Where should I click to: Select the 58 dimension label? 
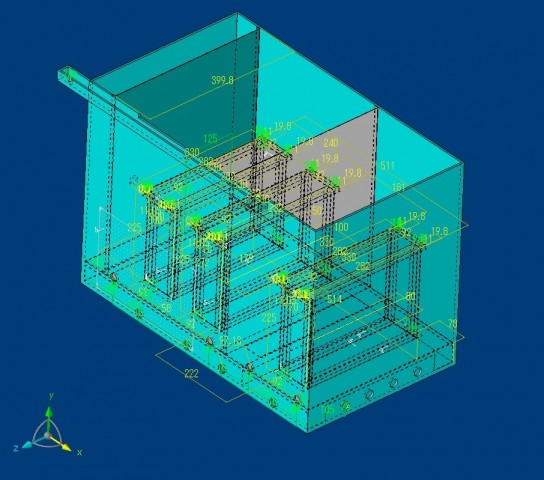166,307
